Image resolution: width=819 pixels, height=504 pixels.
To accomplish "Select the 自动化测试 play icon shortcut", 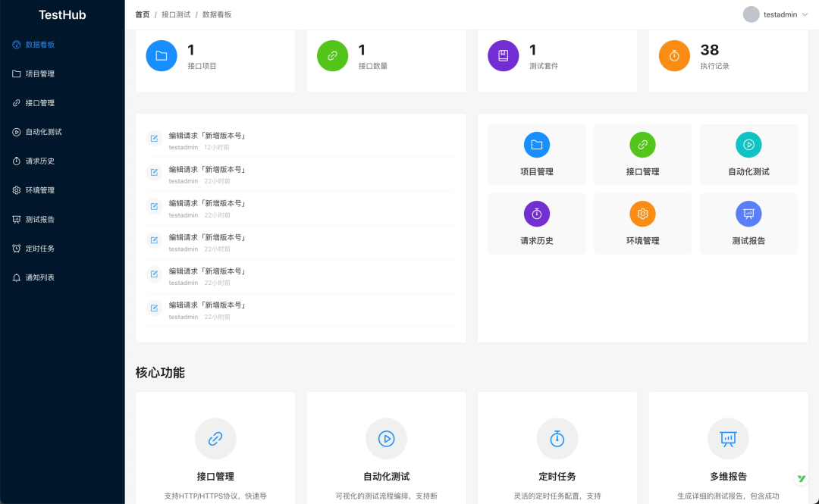I will click(x=748, y=145).
